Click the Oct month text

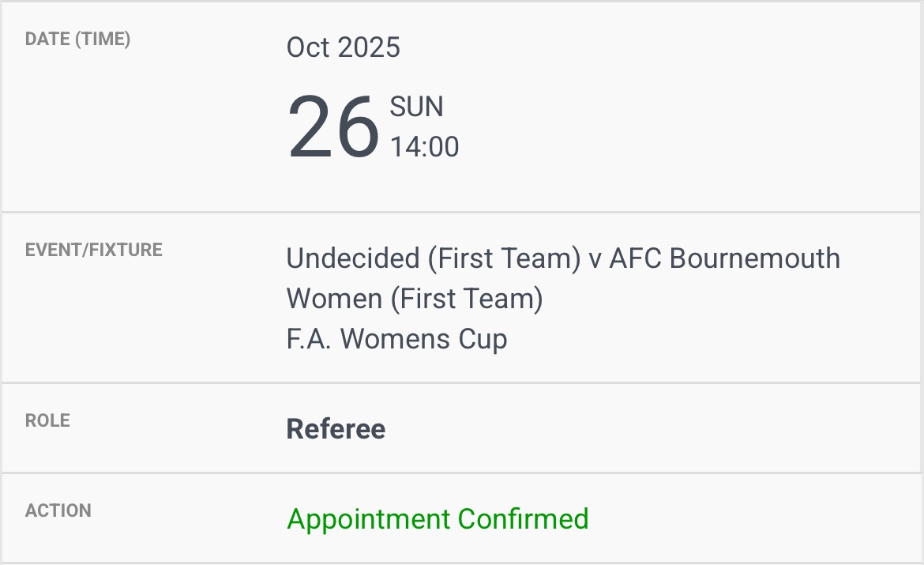click(307, 47)
